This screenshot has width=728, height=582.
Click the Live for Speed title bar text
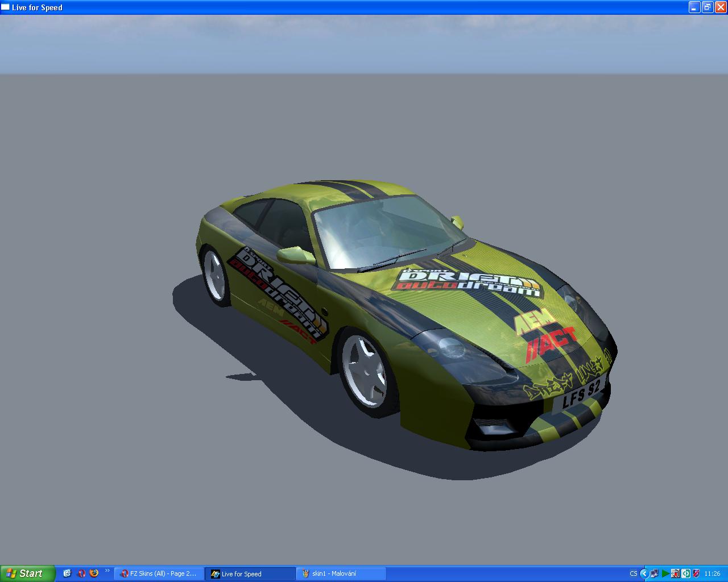[x=37, y=7]
